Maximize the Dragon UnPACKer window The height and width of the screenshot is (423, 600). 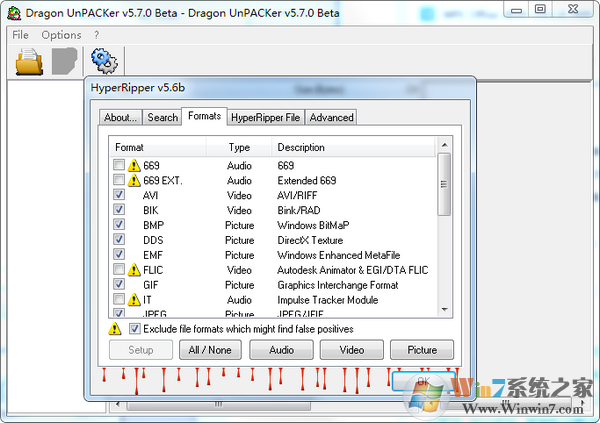pos(540,9)
